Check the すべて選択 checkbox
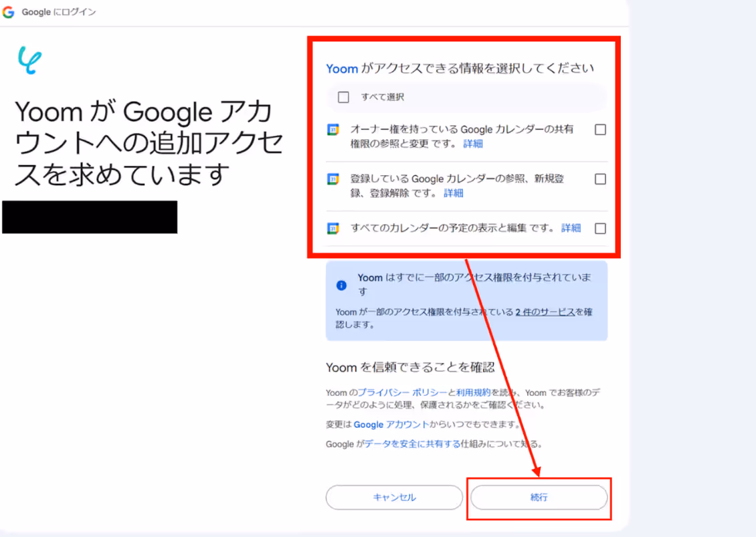The width and height of the screenshot is (756, 537). coord(343,98)
